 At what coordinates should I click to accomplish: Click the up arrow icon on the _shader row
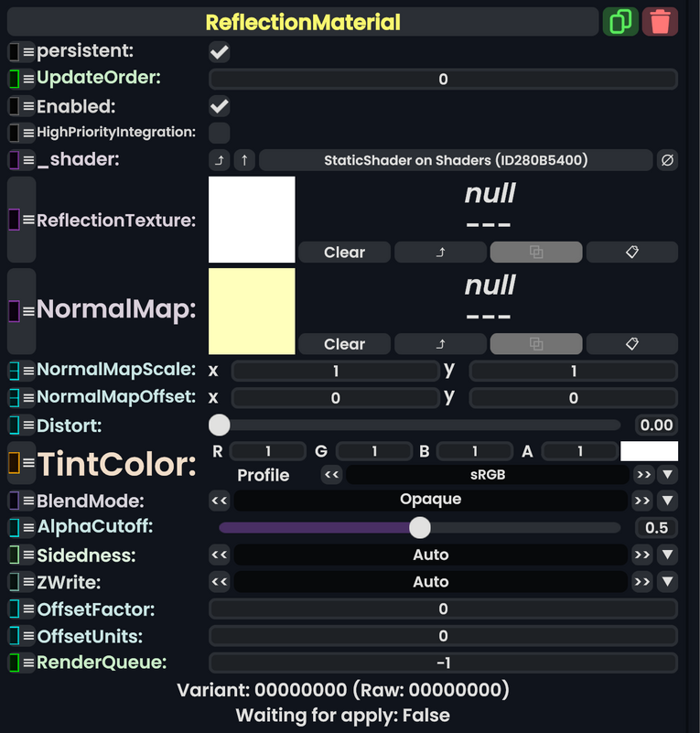(244, 160)
